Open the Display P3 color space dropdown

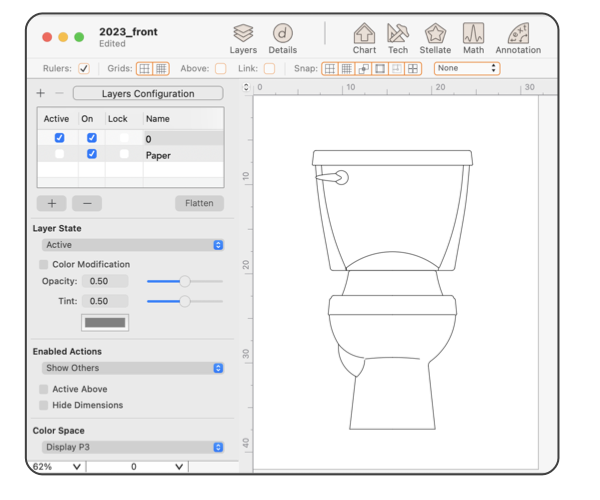pos(133,447)
